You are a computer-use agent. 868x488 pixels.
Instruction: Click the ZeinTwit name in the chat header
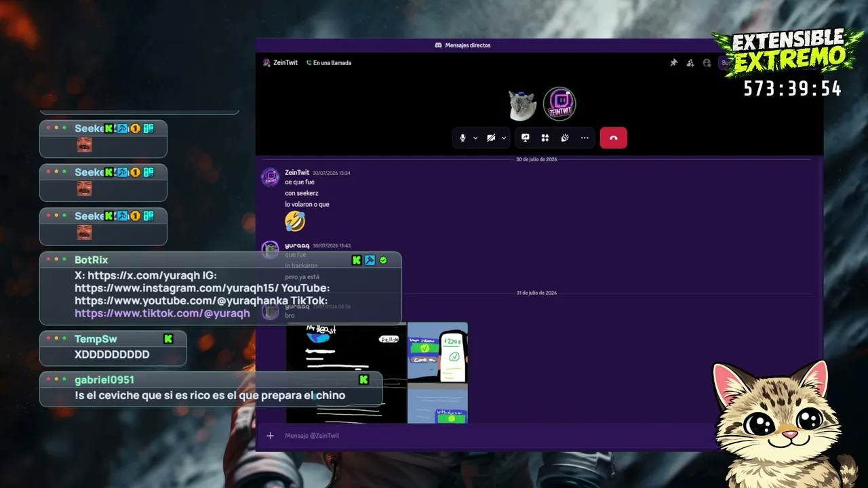point(285,62)
